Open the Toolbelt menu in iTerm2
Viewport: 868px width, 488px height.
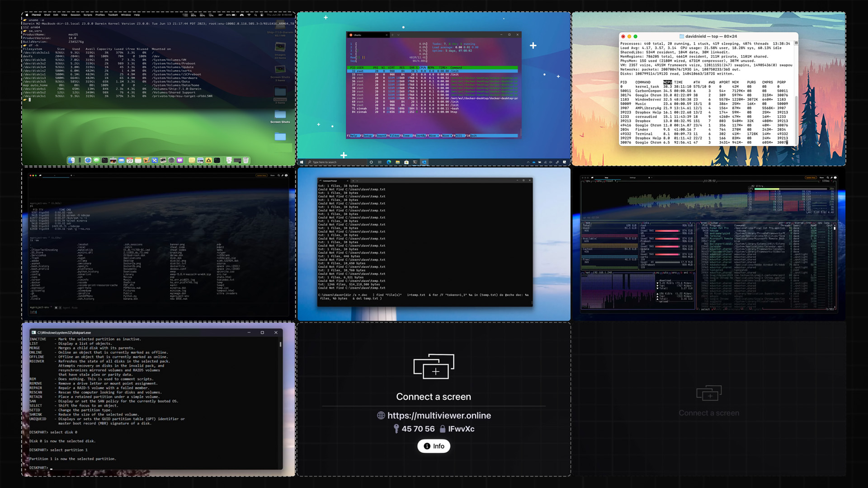113,15
